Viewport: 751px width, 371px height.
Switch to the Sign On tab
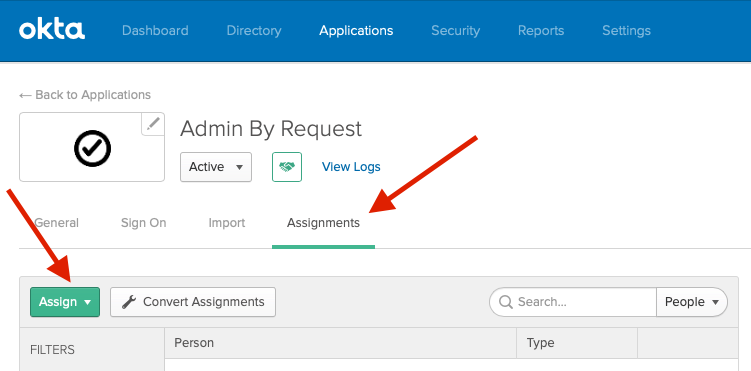tap(144, 223)
